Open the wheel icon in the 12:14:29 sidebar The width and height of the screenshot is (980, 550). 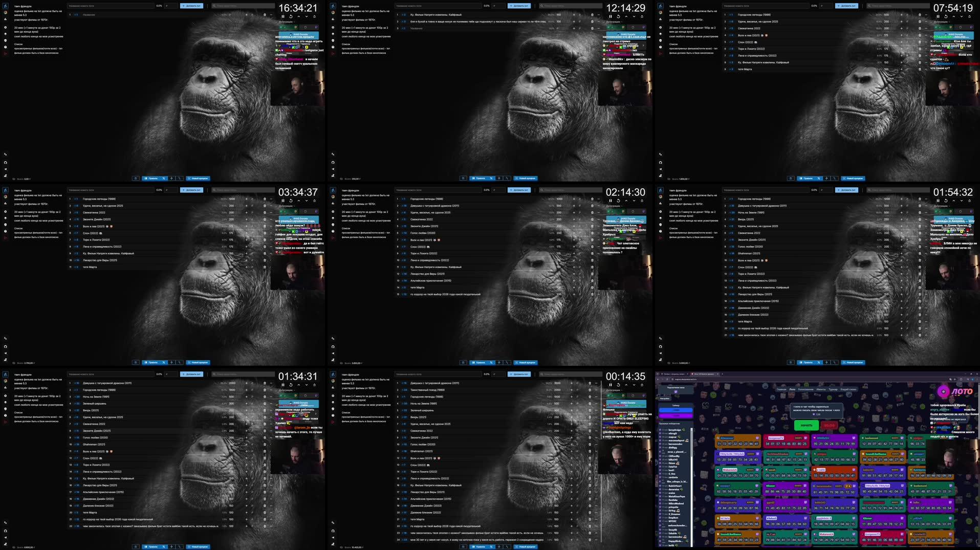[x=333, y=12]
